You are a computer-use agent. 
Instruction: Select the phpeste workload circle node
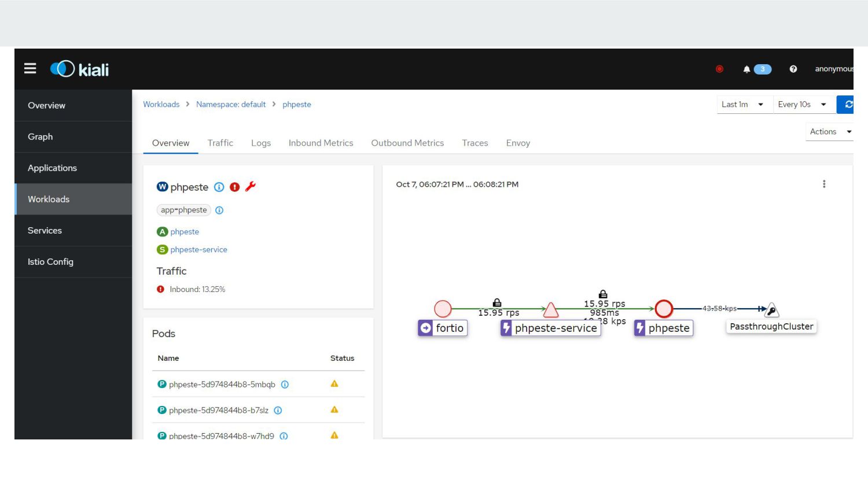[x=664, y=309]
